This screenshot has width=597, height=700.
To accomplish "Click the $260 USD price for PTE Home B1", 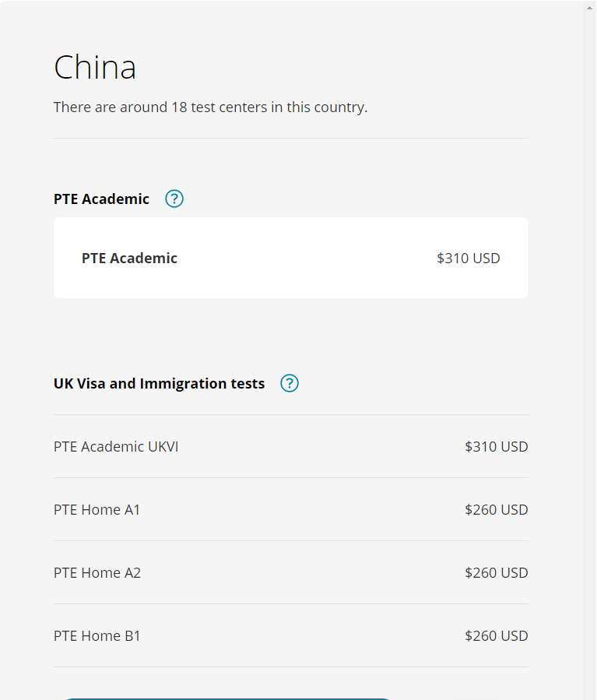I will tap(496, 635).
